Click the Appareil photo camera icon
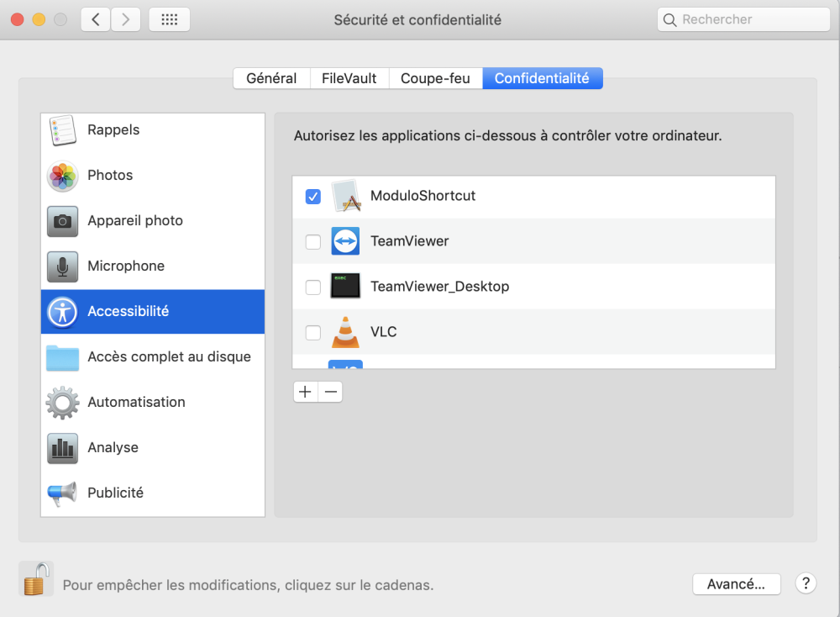The height and width of the screenshot is (617, 840). click(x=62, y=221)
